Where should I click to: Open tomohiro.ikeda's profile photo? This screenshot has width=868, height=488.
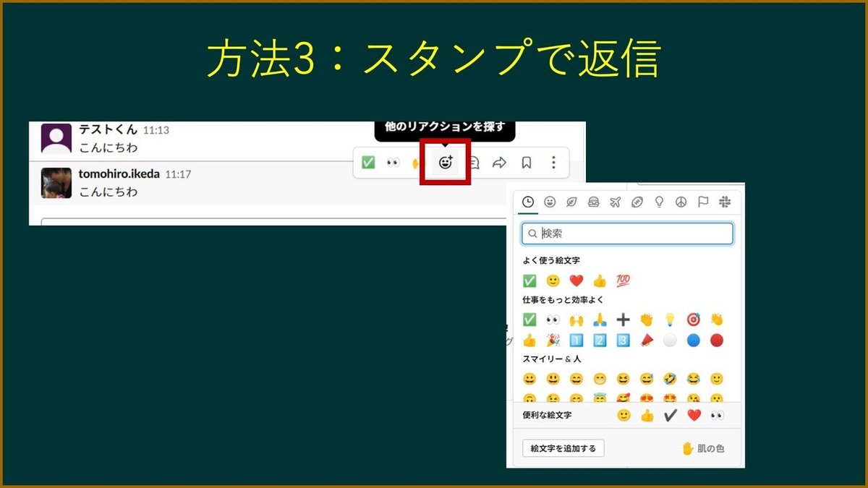pyautogui.click(x=56, y=183)
